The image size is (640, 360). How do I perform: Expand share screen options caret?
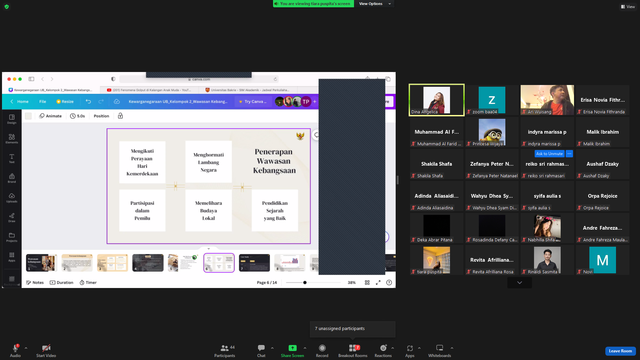point(305,348)
